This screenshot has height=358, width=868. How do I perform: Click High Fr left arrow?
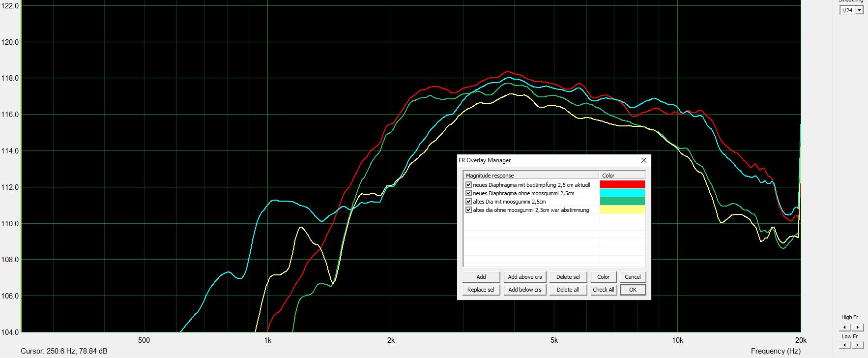point(845,327)
